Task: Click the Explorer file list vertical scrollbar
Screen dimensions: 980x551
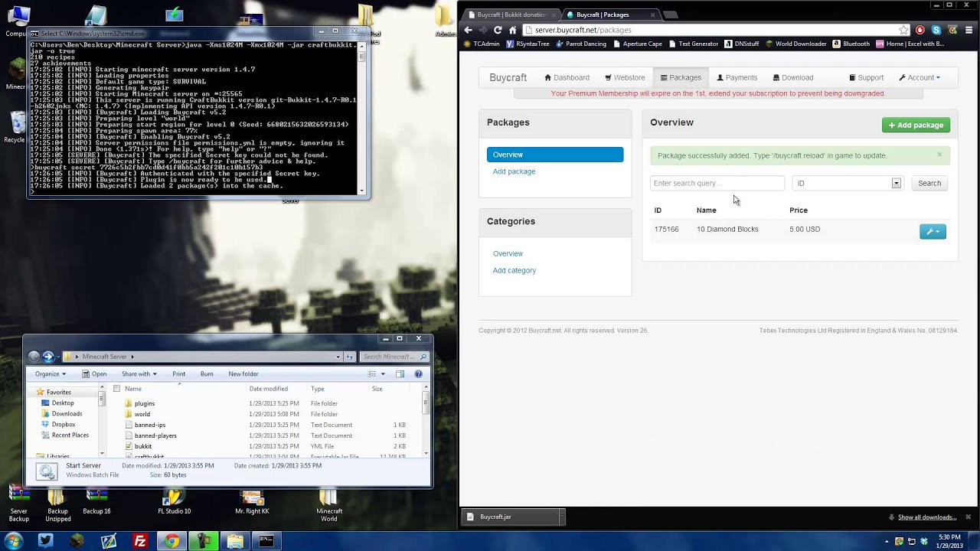Action: (x=426, y=420)
